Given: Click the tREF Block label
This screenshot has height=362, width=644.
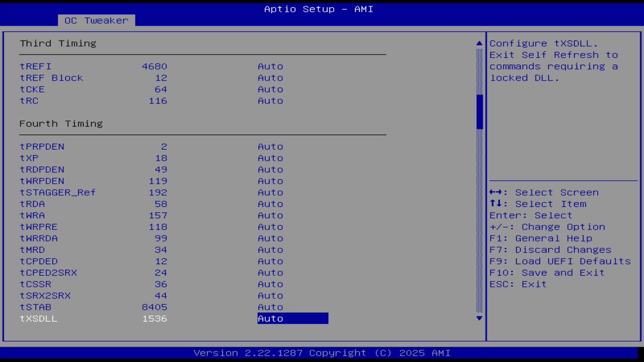Looking at the screenshot, I should (x=51, y=78).
